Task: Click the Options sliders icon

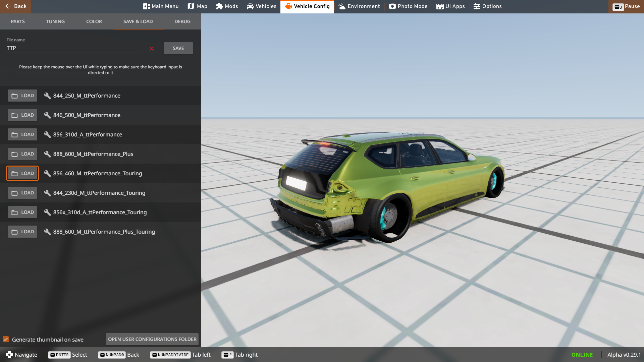Action: 477,6
